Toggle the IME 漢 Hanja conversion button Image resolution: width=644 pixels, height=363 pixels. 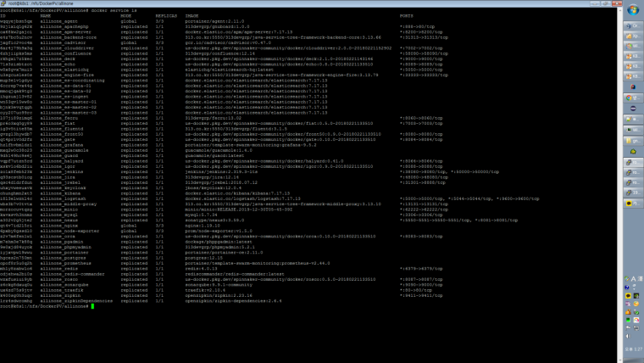pos(640,279)
